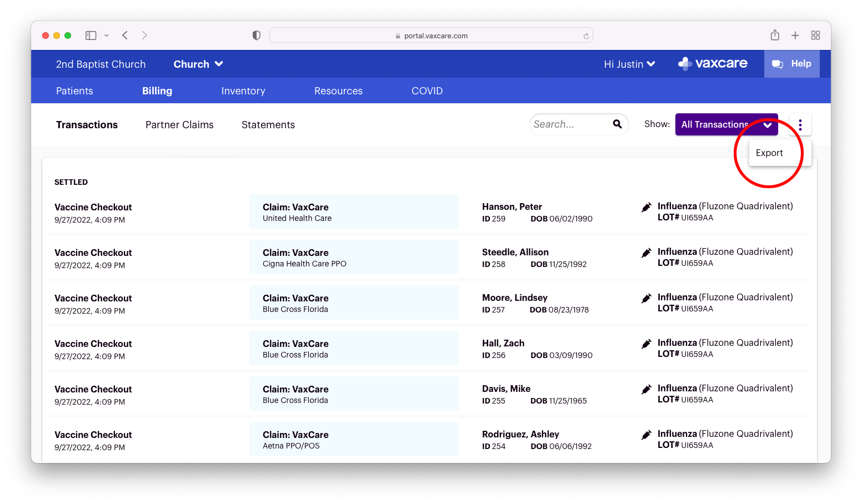Select Export from the popup menu
Image resolution: width=862 pixels, height=504 pixels.
pos(769,153)
